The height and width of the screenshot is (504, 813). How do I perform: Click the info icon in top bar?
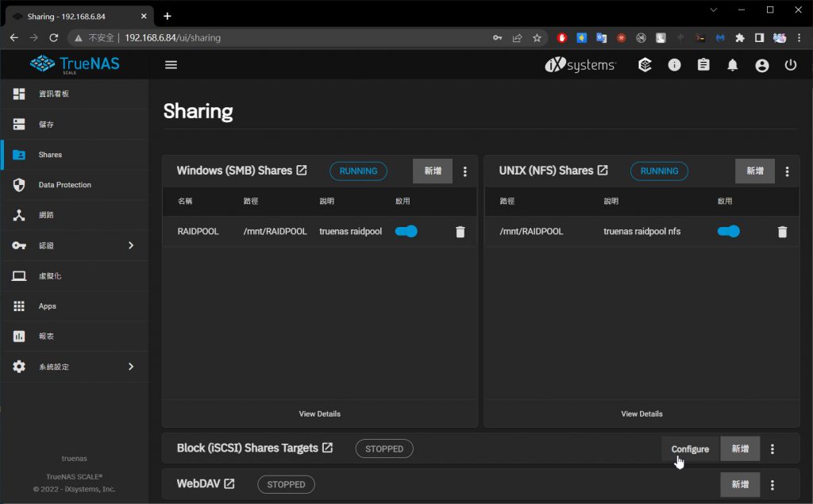[674, 65]
